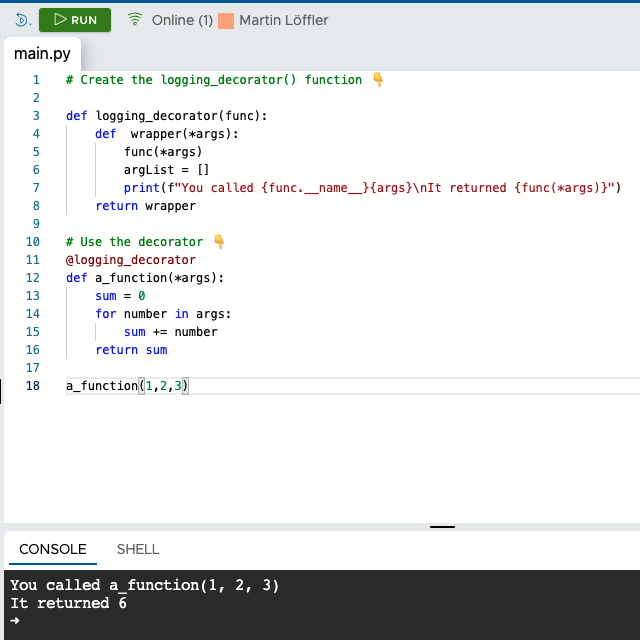Click 'wrapper(*args):' definition on line 4
Image resolution: width=640 pixels, height=640 pixels.
(x=184, y=134)
